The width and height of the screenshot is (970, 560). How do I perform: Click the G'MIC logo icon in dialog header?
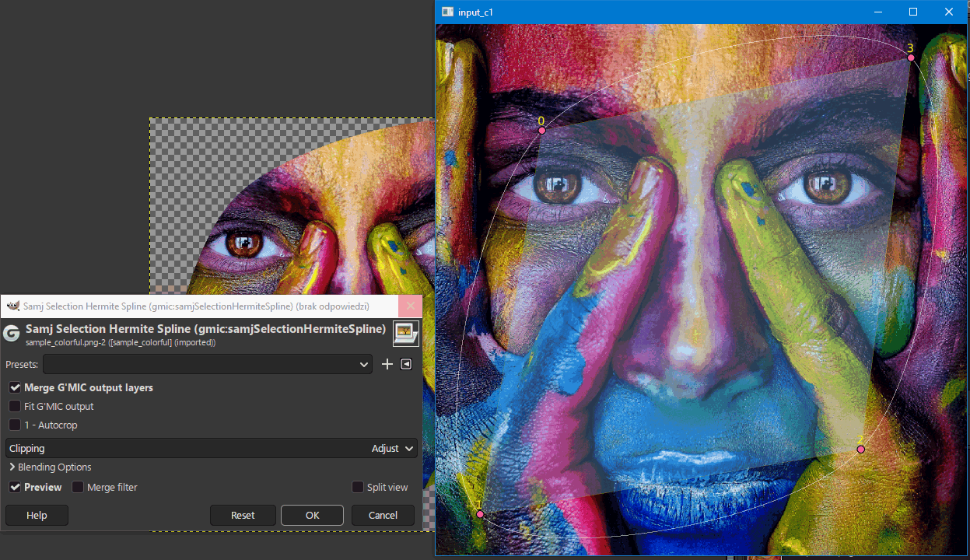click(x=12, y=334)
